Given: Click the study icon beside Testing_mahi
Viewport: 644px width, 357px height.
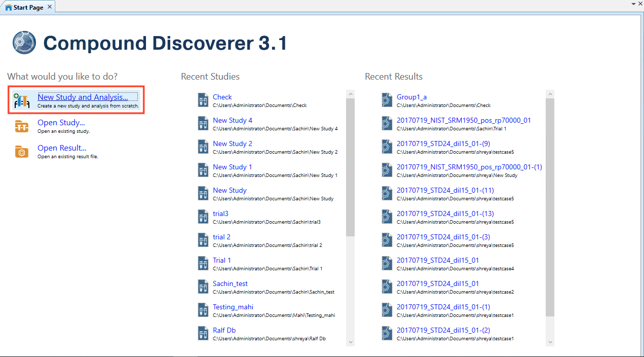Looking at the screenshot, I should click(203, 310).
